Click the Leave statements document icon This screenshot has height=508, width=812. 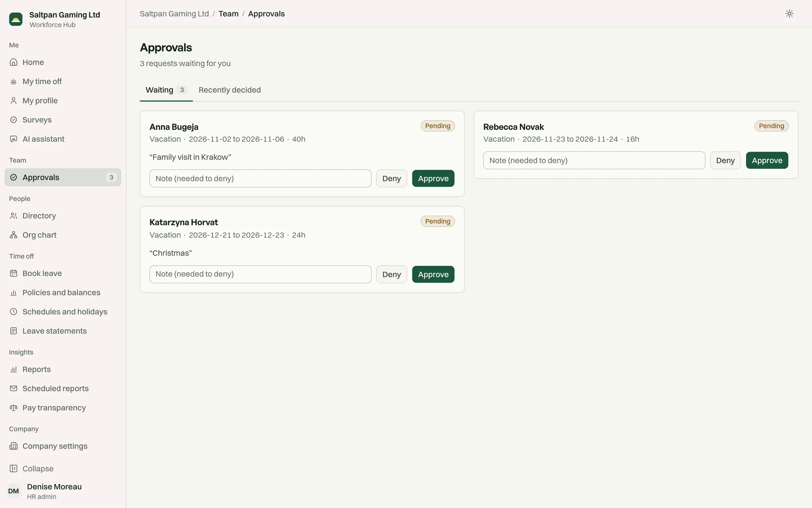(14, 331)
